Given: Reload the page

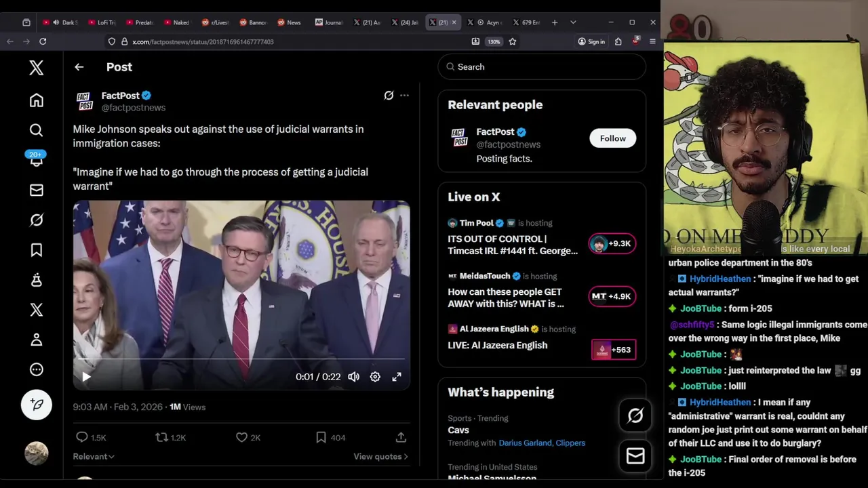Looking at the screenshot, I should [43, 41].
